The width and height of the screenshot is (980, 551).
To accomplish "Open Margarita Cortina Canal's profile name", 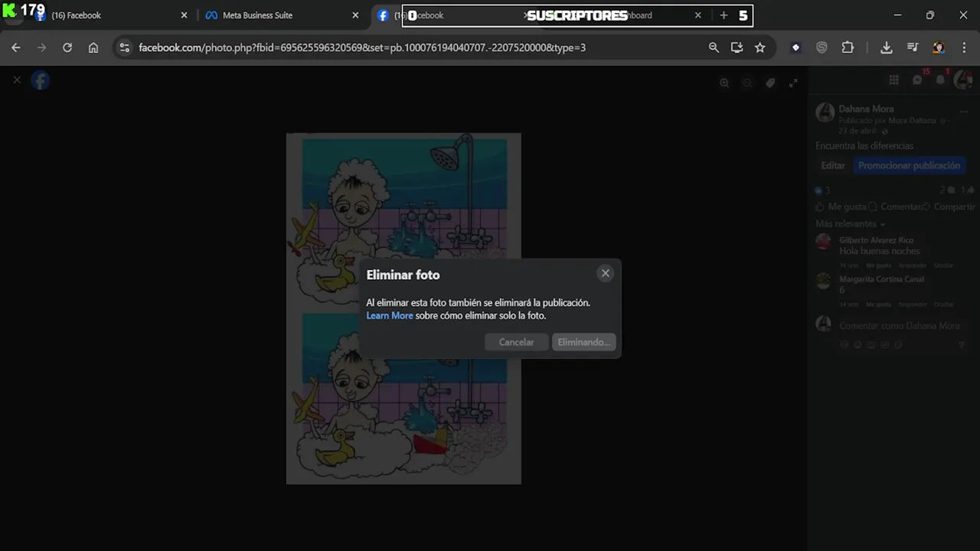I will point(881,279).
